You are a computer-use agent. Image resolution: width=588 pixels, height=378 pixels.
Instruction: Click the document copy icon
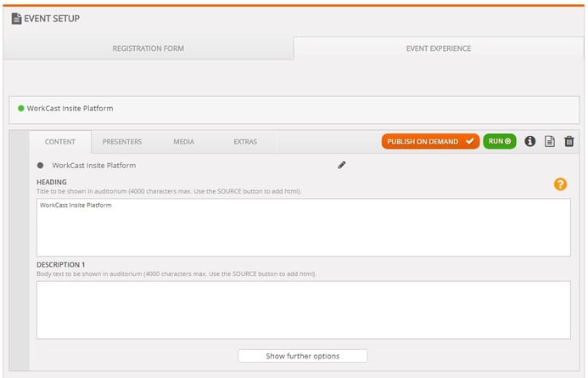[550, 142]
